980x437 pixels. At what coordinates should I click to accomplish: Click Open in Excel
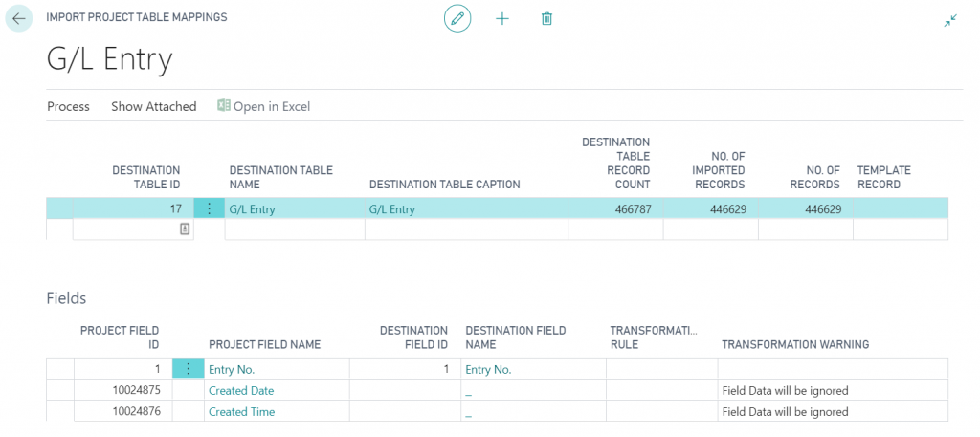point(264,106)
